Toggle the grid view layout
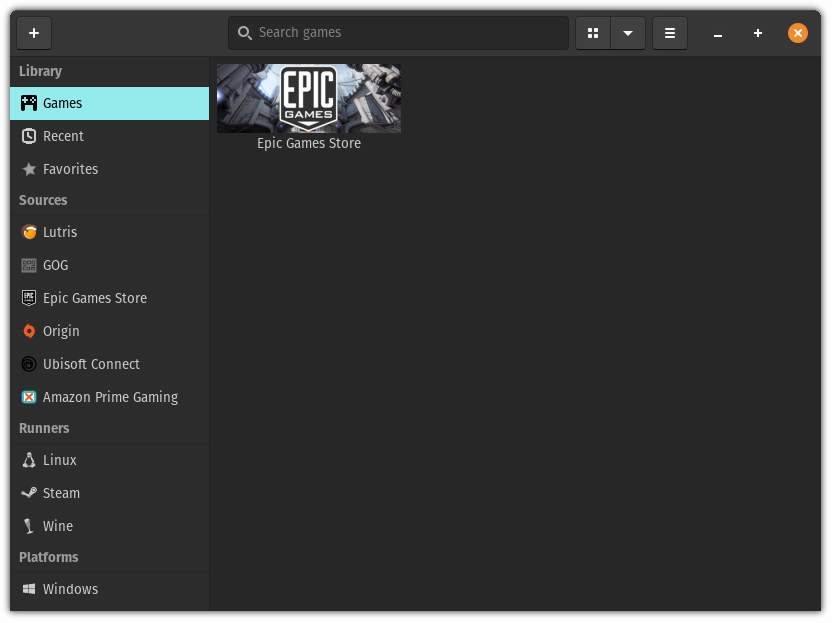Viewport: 833px width, 623px height. tap(593, 32)
